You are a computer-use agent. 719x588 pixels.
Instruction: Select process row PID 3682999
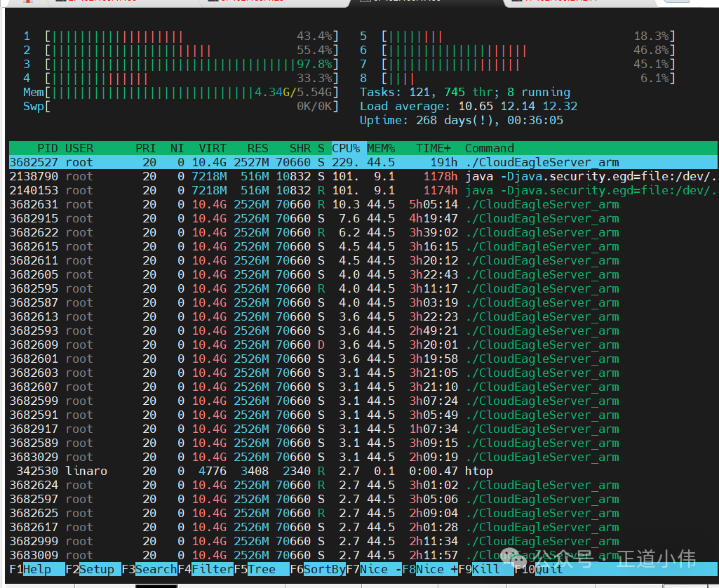coord(363,541)
